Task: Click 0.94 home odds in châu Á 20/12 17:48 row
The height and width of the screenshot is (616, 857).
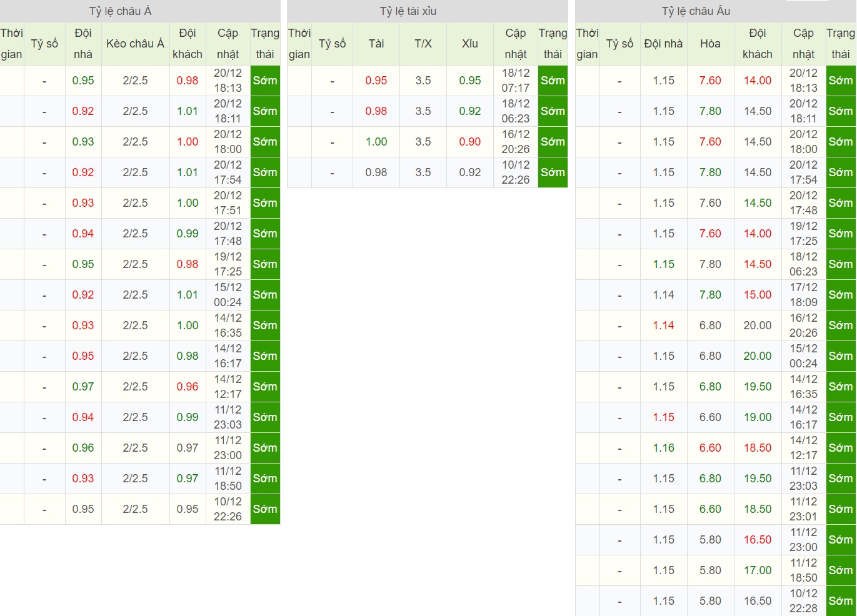Action: tap(83, 234)
